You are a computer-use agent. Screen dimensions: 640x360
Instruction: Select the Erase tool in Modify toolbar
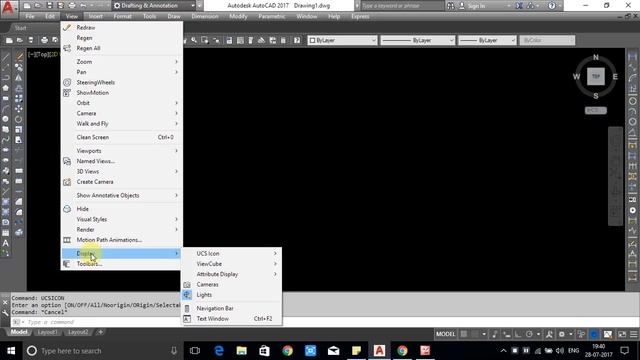pos(19,57)
